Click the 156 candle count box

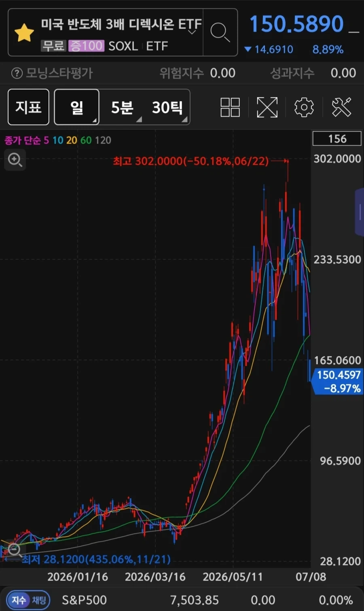(337, 139)
